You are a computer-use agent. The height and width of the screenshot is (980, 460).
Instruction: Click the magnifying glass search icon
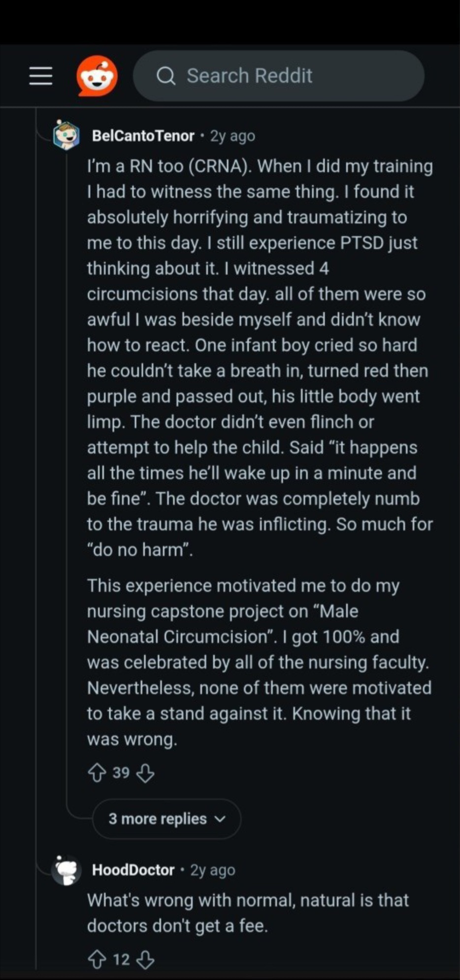click(x=166, y=76)
